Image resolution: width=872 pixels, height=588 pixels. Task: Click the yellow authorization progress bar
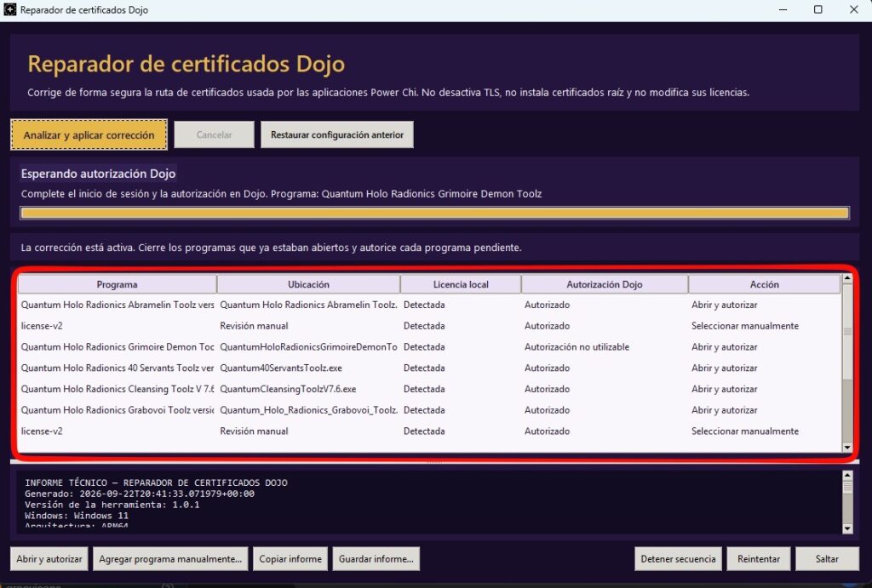435,213
